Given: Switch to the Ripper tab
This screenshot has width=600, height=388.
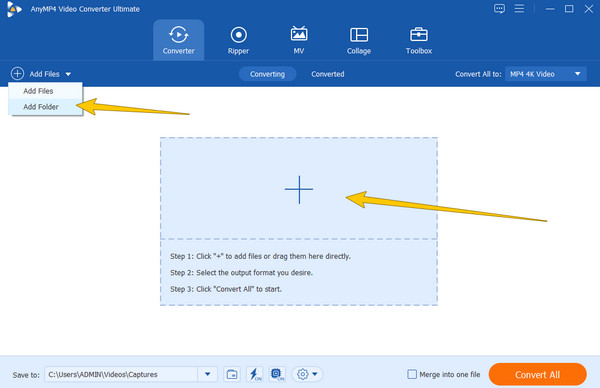Looking at the screenshot, I should tap(238, 40).
